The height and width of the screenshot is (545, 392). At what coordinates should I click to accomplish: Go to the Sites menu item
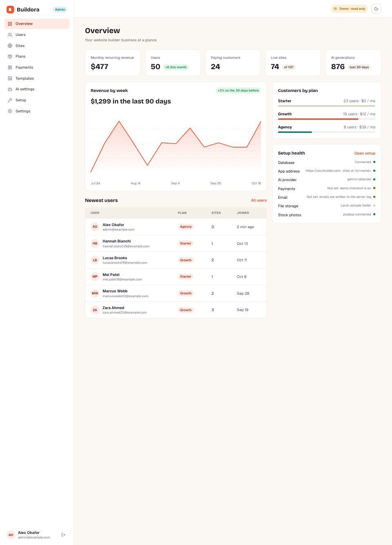tap(37, 46)
